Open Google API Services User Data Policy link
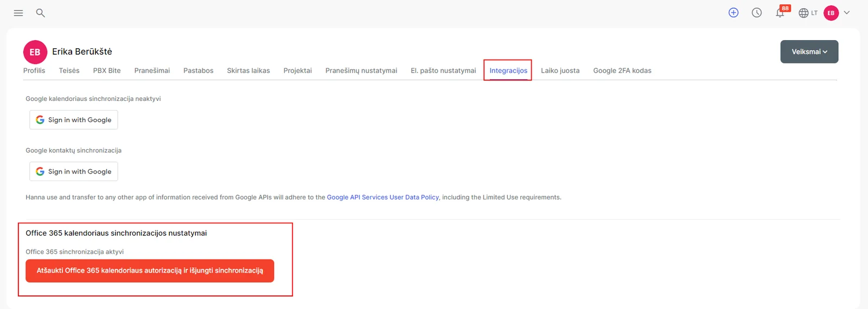Image resolution: width=868 pixels, height=309 pixels. pos(383,197)
